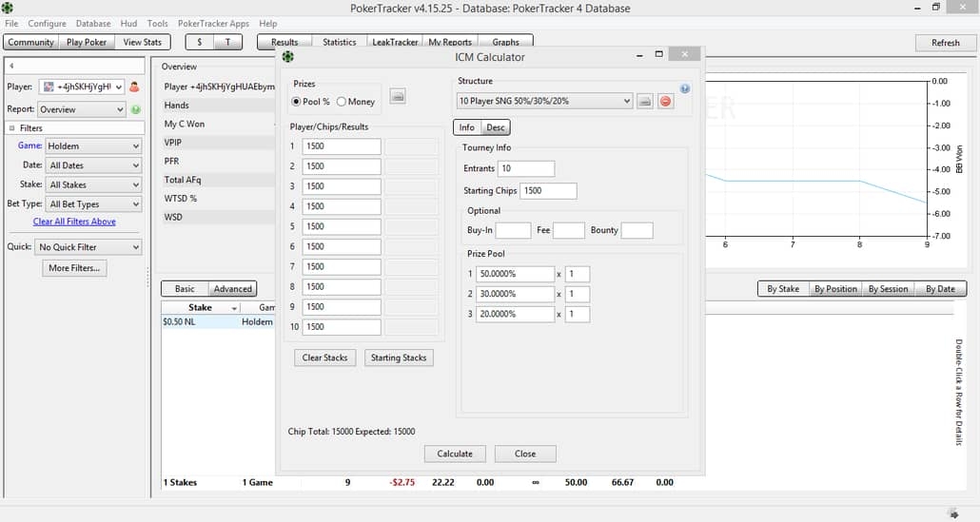Collapse the left sidebar arrow
Screen dimensions: 980x522
(x=11, y=65)
